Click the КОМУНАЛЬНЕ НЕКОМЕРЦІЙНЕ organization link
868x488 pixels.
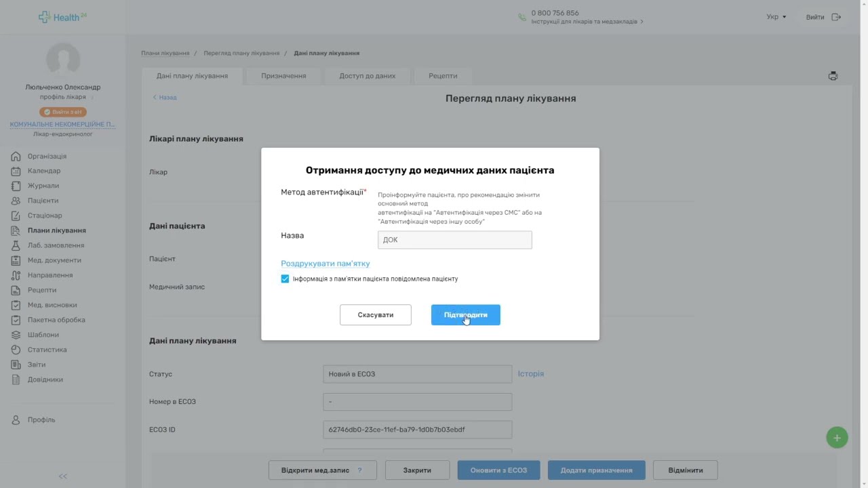62,125
